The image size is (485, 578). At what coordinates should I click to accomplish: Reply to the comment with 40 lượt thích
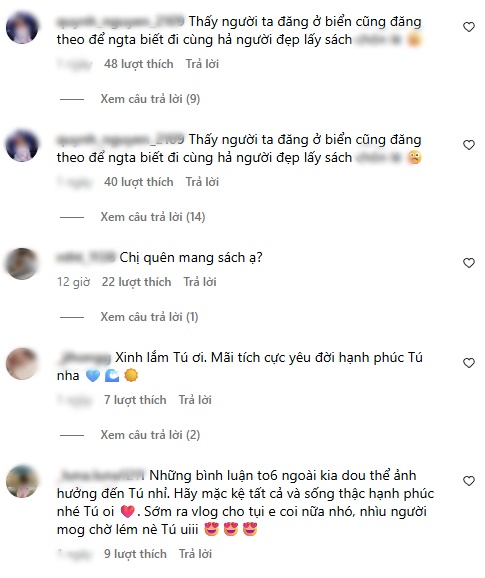[202, 182]
